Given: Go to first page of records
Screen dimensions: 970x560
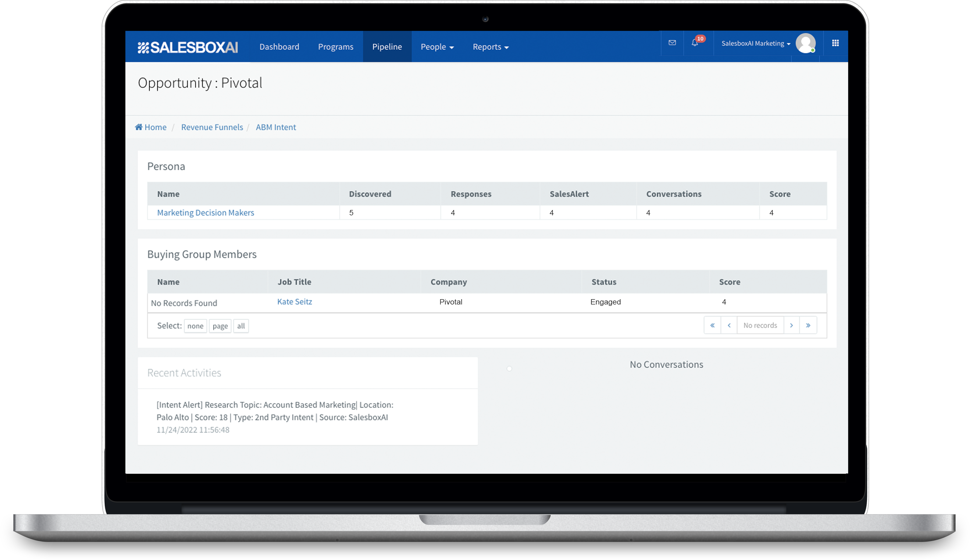Looking at the screenshot, I should [x=712, y=326].
